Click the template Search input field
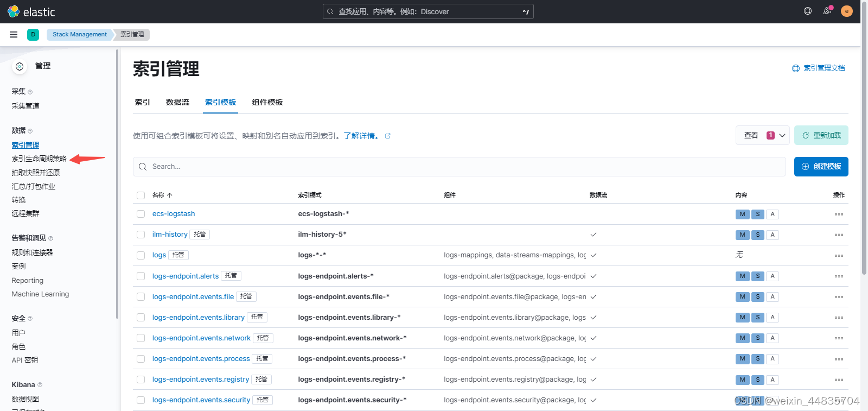Image resolution: width=868 pixels, height=411 pixels. 459,167
